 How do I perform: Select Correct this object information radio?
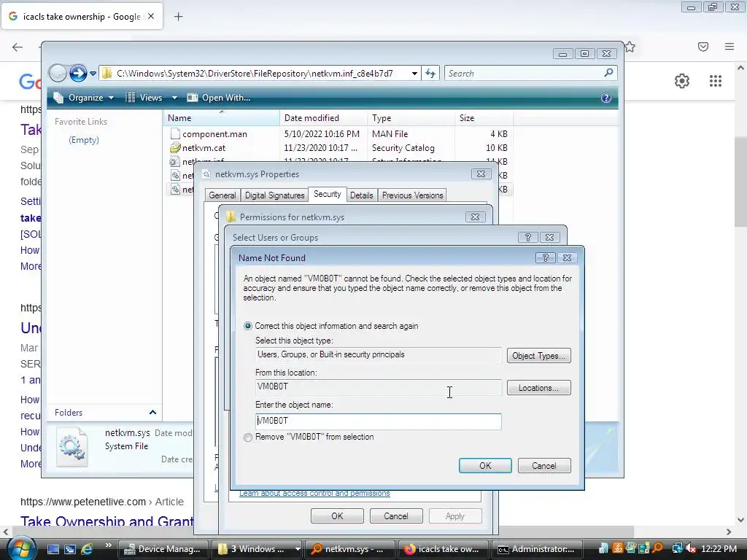[248, 326]
